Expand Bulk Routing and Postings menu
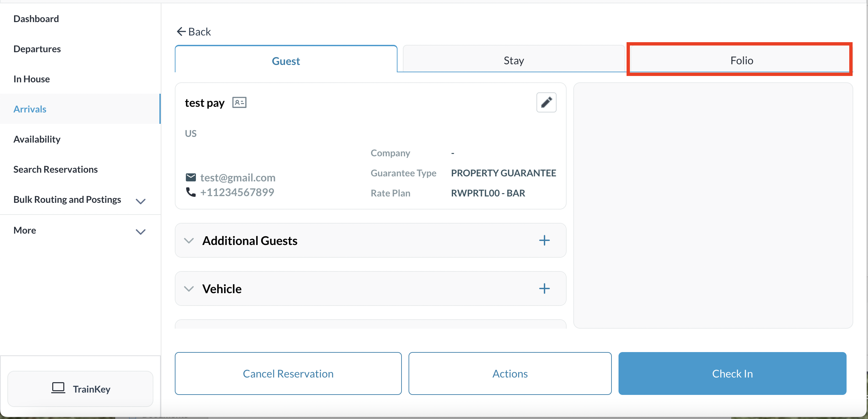The height and width of the screenshot is (419, 868). point(141,201)
